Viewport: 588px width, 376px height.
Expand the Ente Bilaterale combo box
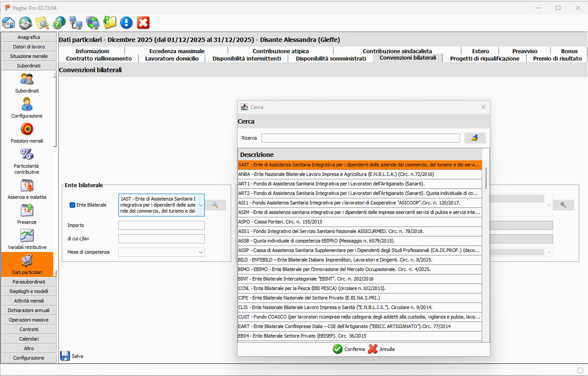pos(200,205)
